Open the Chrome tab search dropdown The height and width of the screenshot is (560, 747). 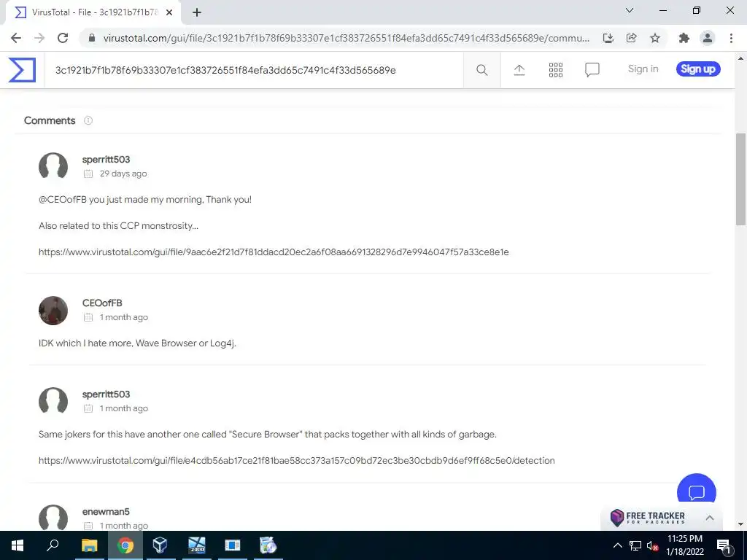[x=630, y=10]
